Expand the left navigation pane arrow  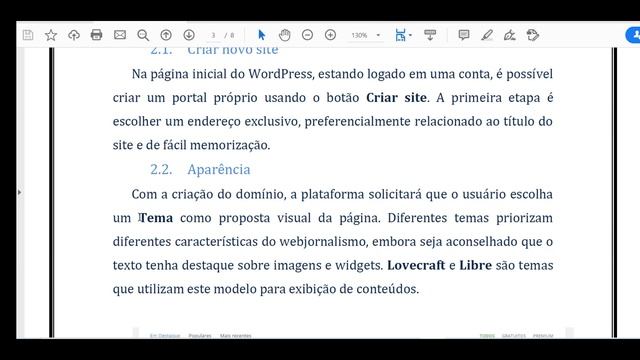[x=19, y=192]
